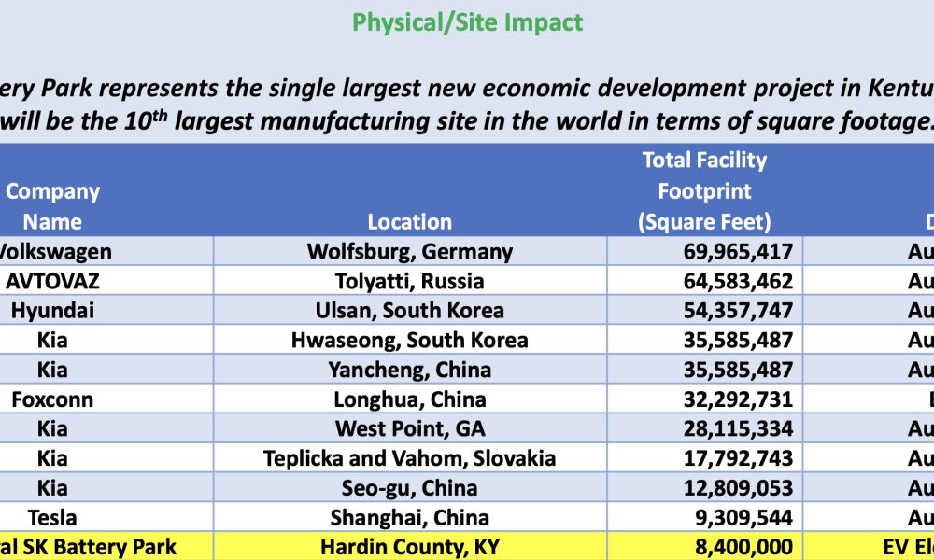This screenshot has width=934, height=560.
Task: Click the "Hardin County, KY" location cell
Action: 410,546
